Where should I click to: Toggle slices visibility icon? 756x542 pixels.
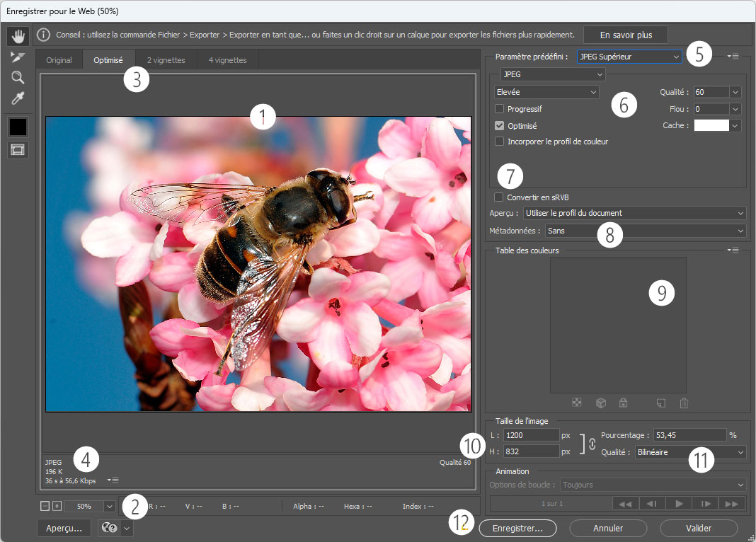click(x=18, y=150)
